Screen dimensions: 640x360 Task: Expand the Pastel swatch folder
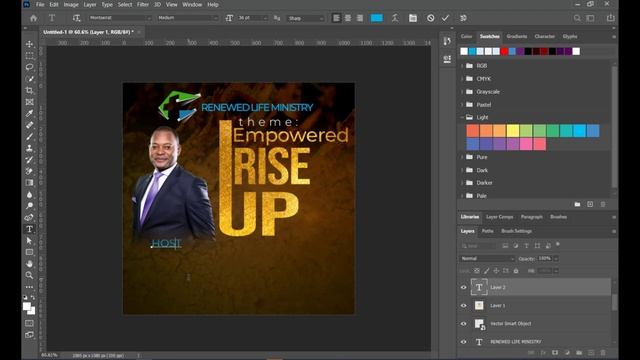pyautogui.click(x=462, y=105)
